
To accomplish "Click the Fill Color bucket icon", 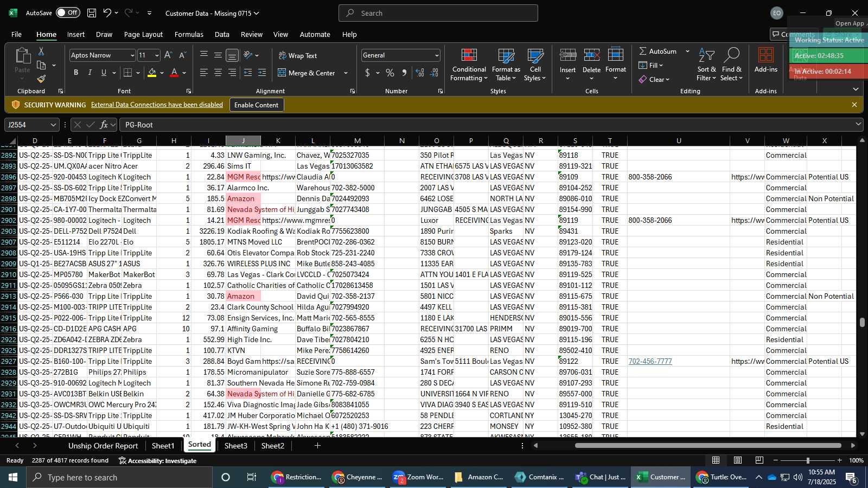I will [x=152, y=73].
